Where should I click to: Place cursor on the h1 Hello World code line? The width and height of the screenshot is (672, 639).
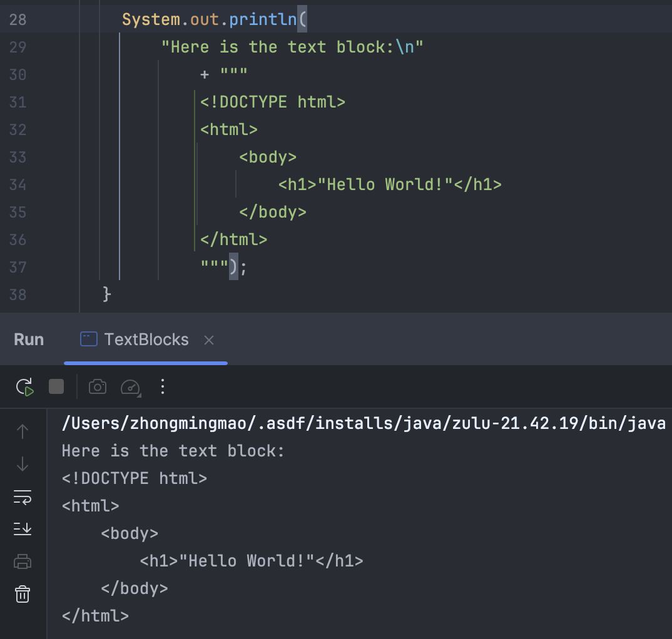pos(389,184)
